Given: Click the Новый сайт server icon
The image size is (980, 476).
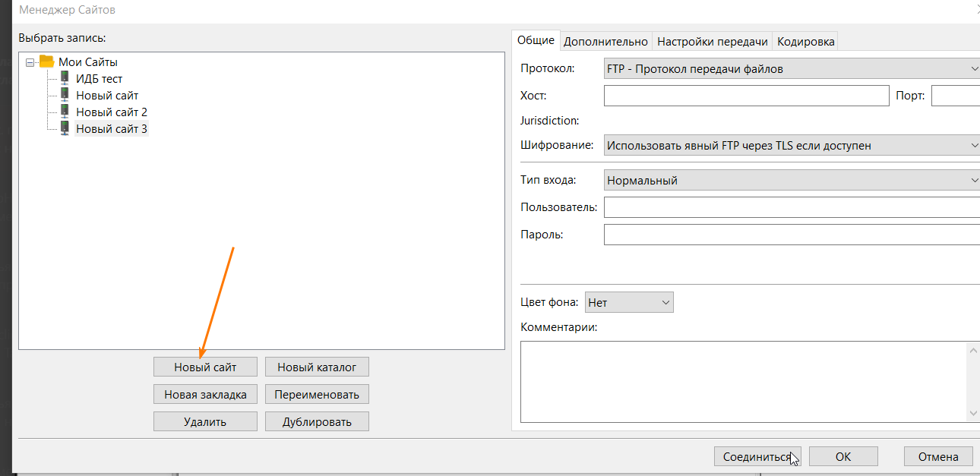Looking at the screenshot, I should [x=65, y=95].
